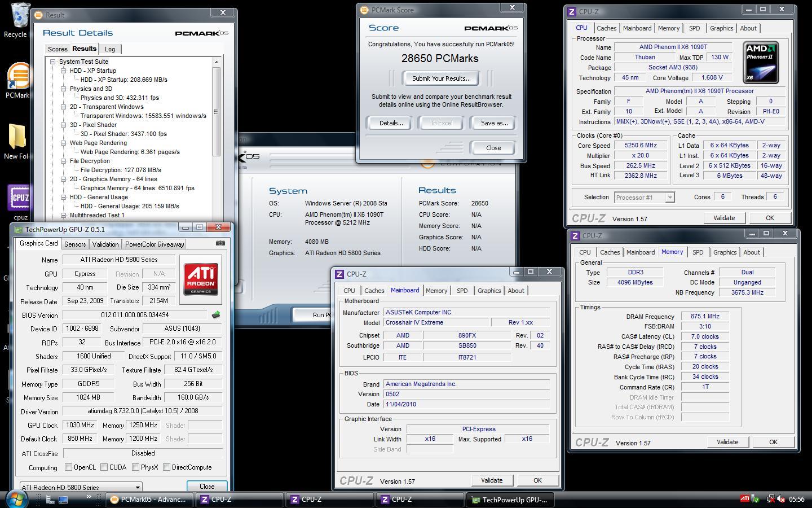Click the Z icon in CPU-Z Mainboard titlebar
Viewport: 812px width, 508px height.
point(339,274)
